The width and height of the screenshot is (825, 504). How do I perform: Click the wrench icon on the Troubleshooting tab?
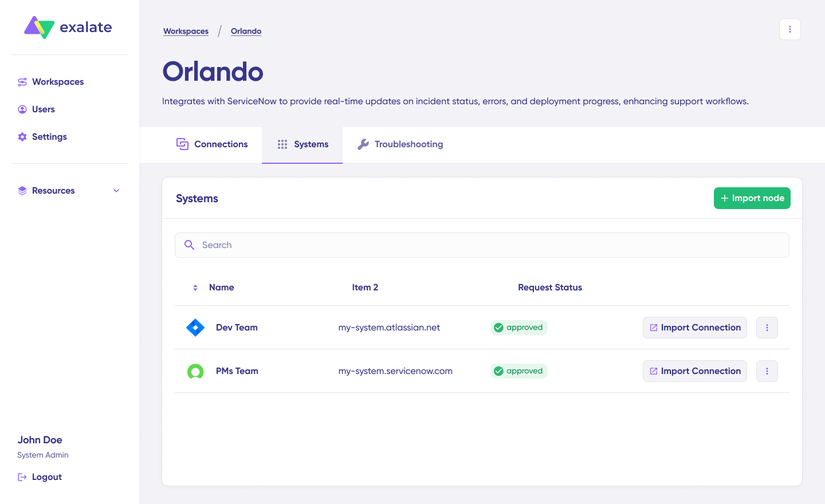click(x=363, y=144)
